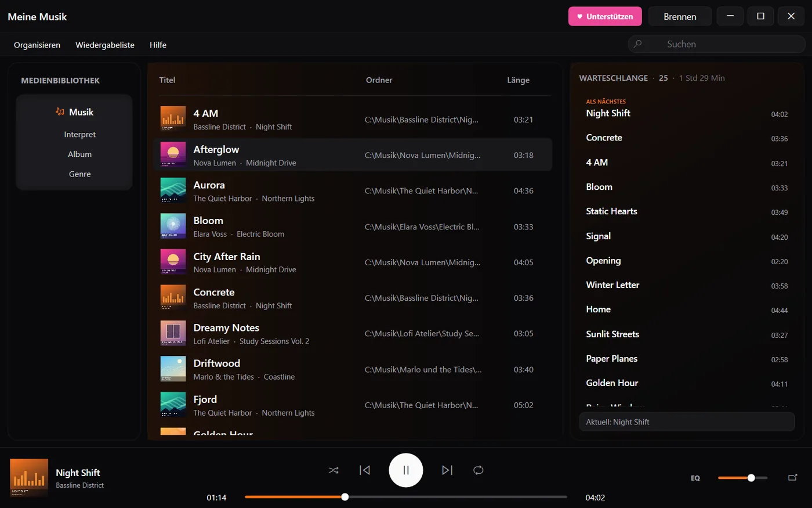Click folder path C:\Musik\Lofi Atelier\Study Se...

[422, 333]
